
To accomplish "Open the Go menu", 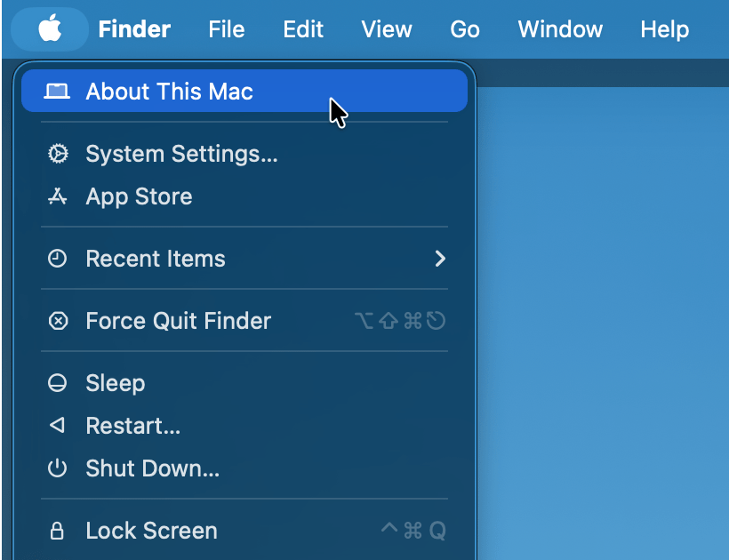I will pos(465,29).
